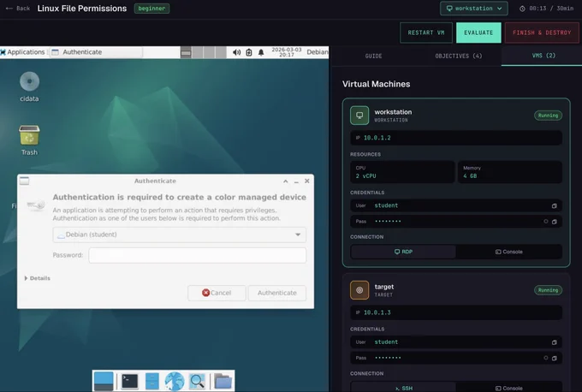Expand the Details section in Authenticate dialog
582x392 pixels.
(37, 278)
